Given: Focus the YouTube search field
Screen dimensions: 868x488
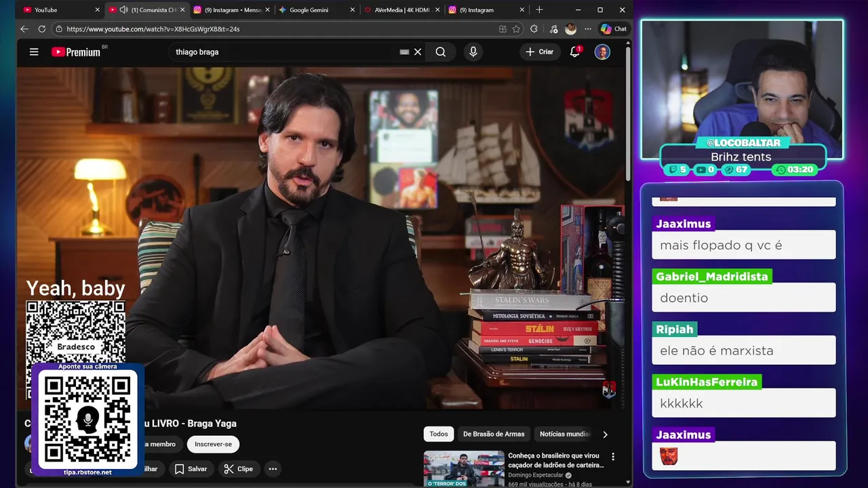Looking at the screenshot, I should (x=285, y=52).
